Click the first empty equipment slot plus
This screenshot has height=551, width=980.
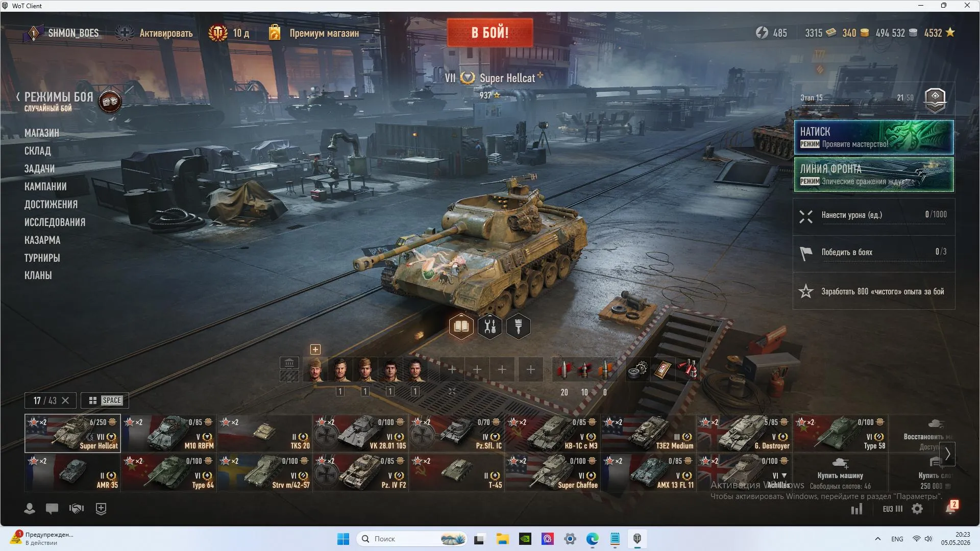click(x=452, y=369)
